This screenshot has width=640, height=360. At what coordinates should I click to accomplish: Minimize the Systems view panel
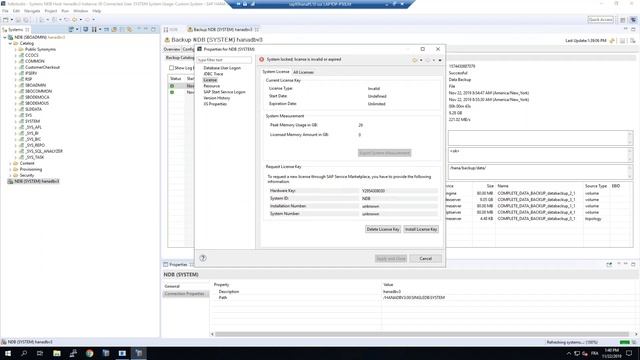(146, 29)
